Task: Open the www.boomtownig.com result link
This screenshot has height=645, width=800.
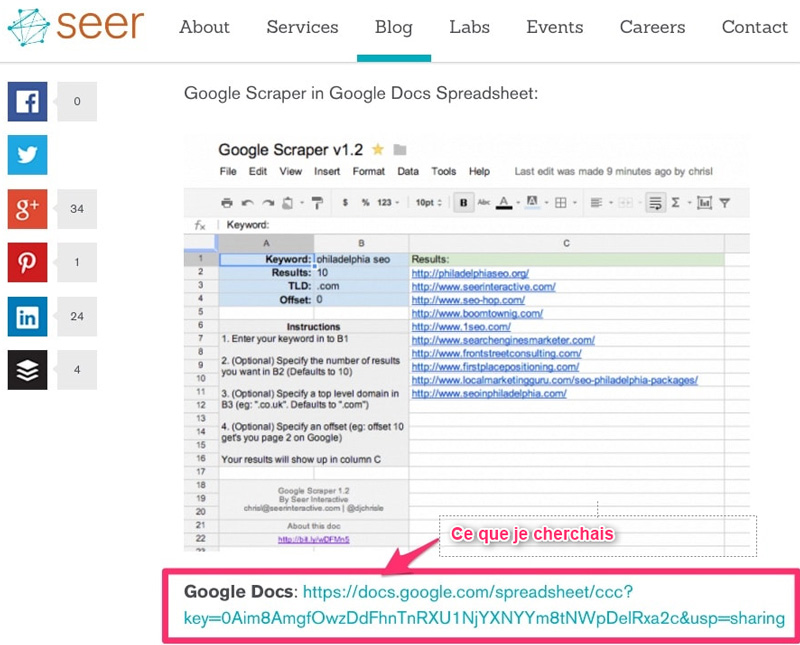Action: [x=477, y=313]
